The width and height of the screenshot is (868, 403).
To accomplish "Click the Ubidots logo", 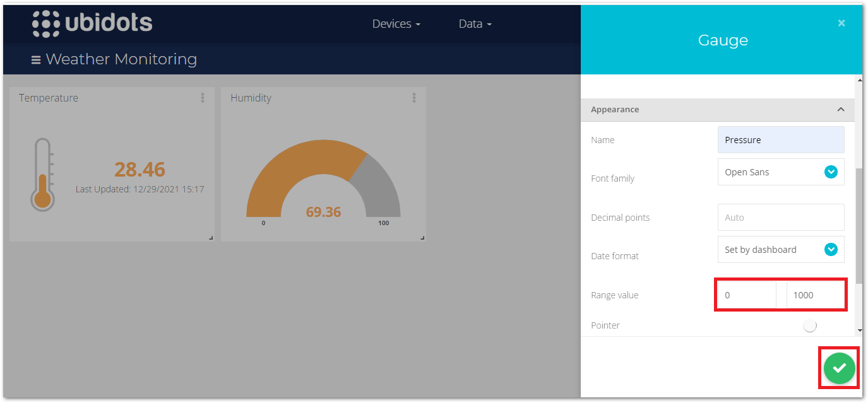I will [x=92, y=24].
